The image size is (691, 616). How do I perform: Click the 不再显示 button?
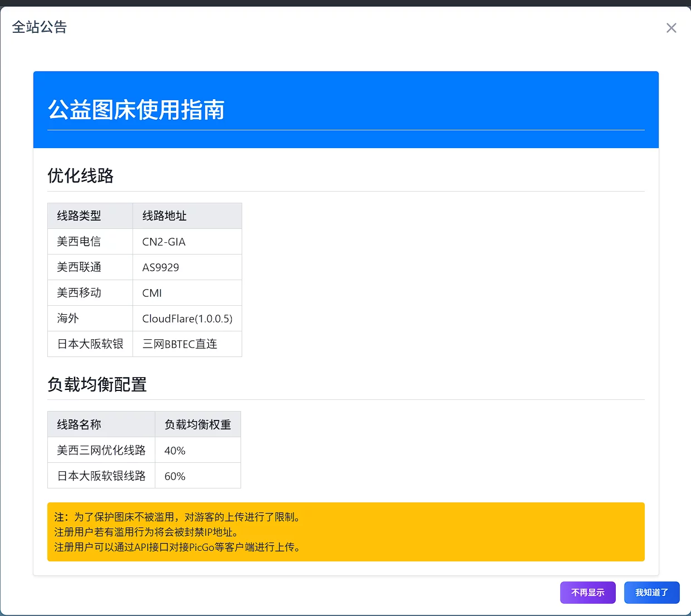(x=587, y=593)
